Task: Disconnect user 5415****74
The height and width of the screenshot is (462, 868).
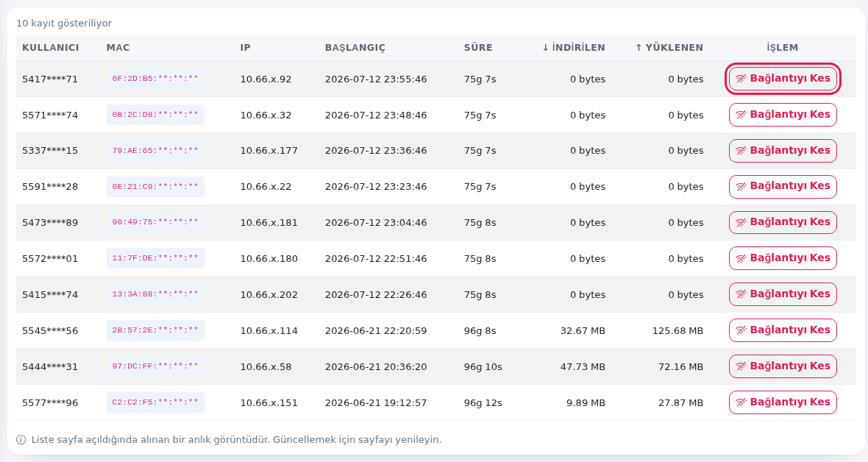Action: tap(783, 294)
